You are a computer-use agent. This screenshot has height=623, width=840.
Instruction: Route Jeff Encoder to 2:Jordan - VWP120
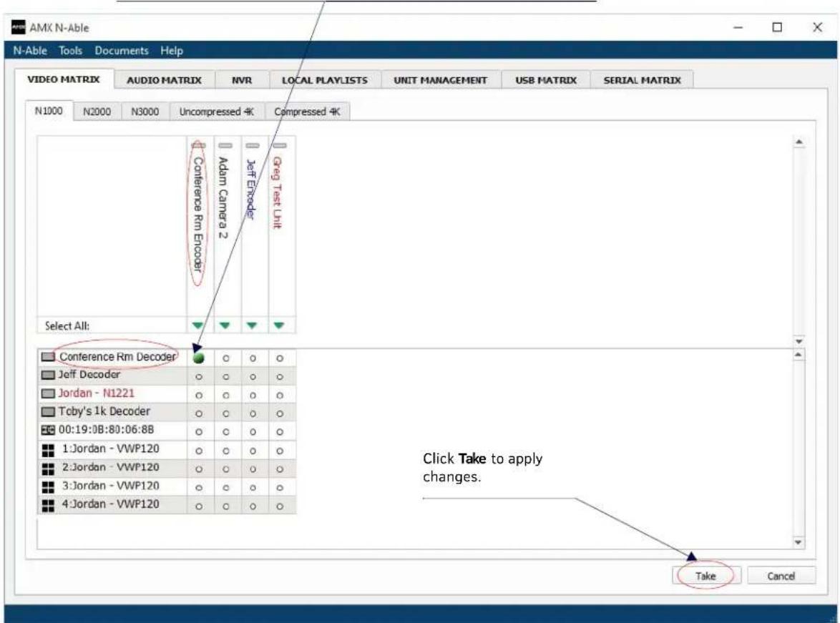point(253,469)
